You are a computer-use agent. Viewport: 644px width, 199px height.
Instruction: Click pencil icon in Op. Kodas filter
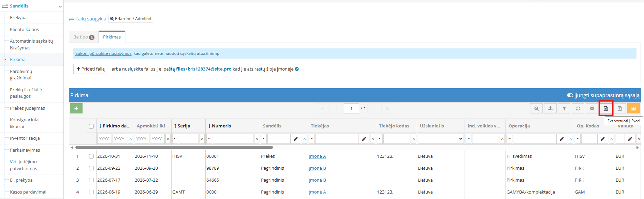(x=603, y=139)
